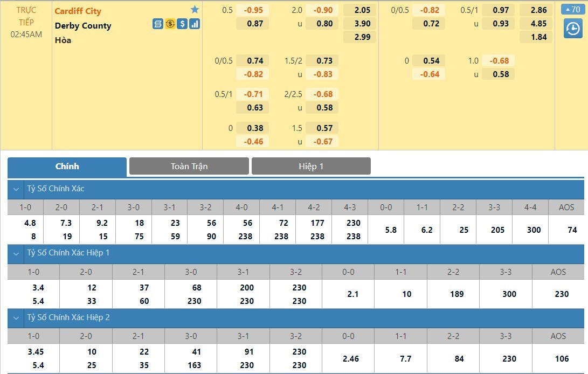Screen dimensions: 588x374
Task: Select the Chính tab
Action: coord(67,166)
